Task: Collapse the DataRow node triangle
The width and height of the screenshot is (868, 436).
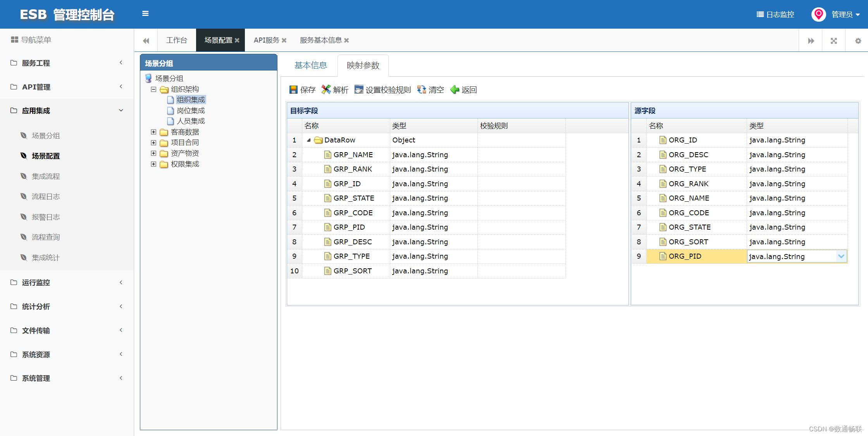Action: click(309, 140)
